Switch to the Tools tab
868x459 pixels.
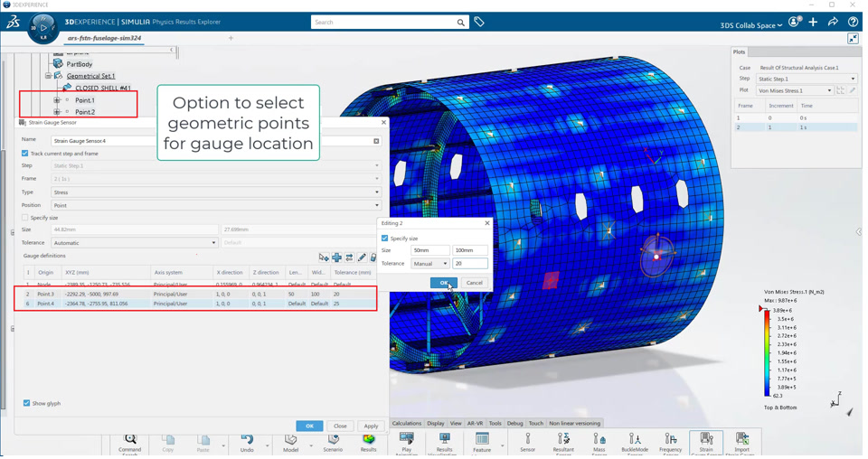495,424
